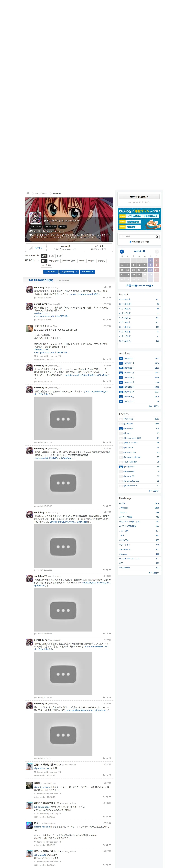
Task: Open #pixiv hashtag
Action: point(122,503)
